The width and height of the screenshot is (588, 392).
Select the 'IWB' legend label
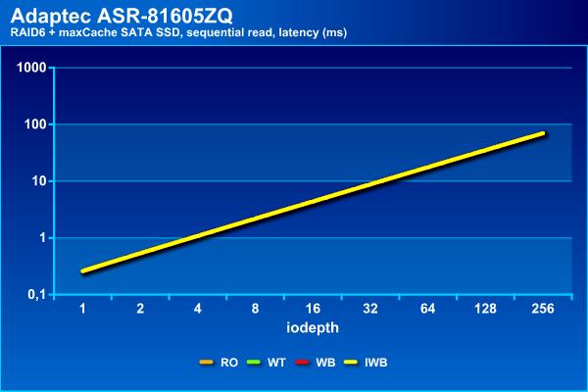(375, 363)
